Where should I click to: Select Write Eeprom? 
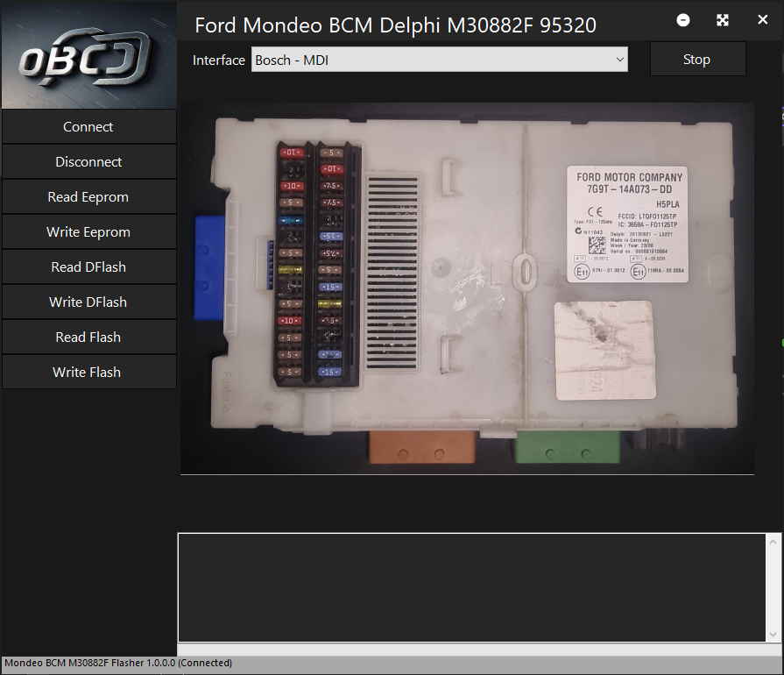tap(88, 232)
